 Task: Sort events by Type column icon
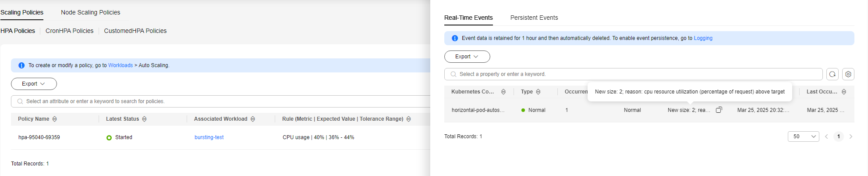[x=538, y=92]
